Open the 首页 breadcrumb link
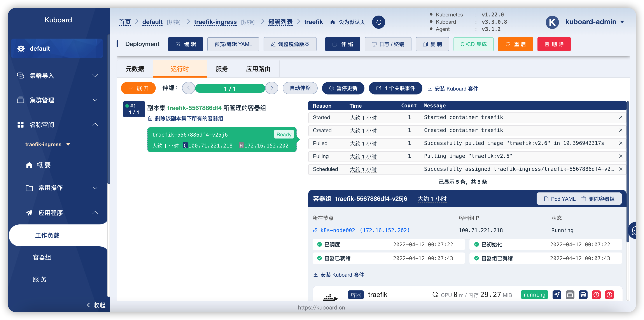Viewport: 644px width, 320px height. point(125,22)
